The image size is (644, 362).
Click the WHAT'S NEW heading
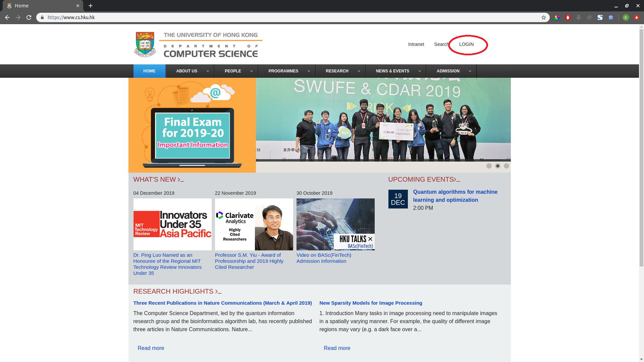click(159, 180)
